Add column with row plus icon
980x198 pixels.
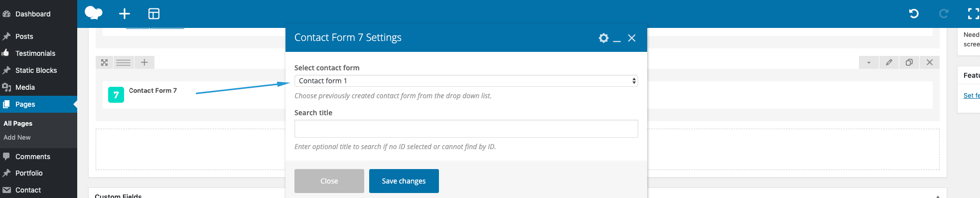coord(144,62)
